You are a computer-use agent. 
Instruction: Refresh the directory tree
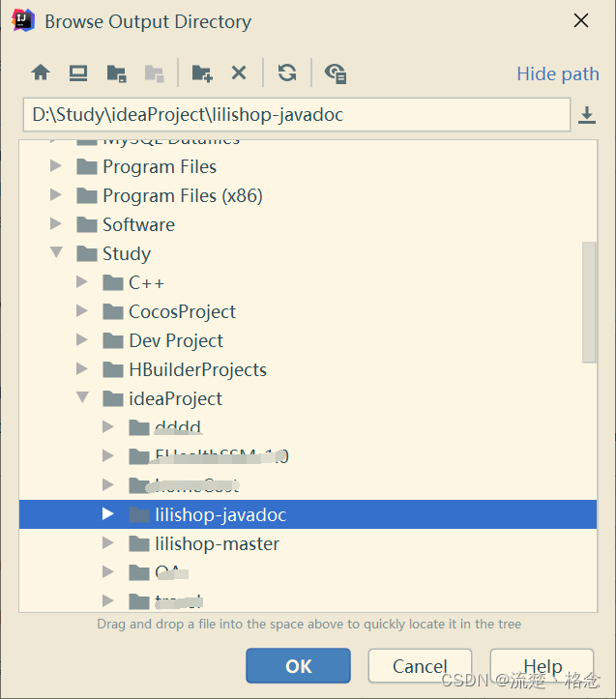click(287, 73)
